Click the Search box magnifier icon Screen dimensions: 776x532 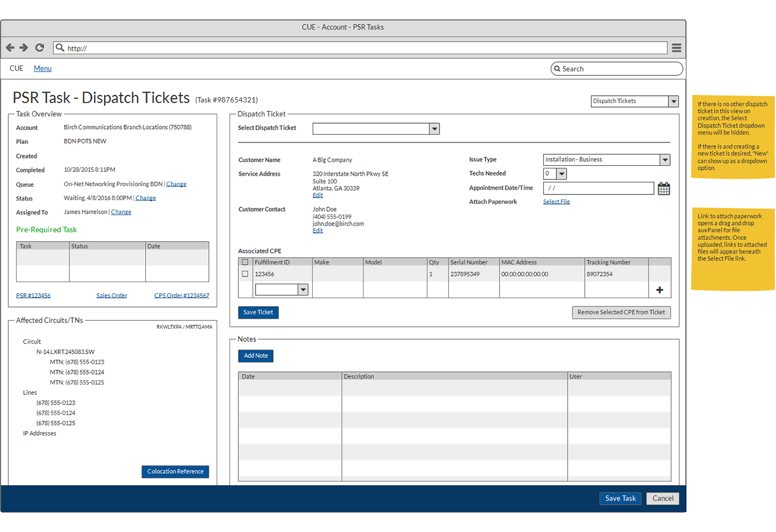557,69
